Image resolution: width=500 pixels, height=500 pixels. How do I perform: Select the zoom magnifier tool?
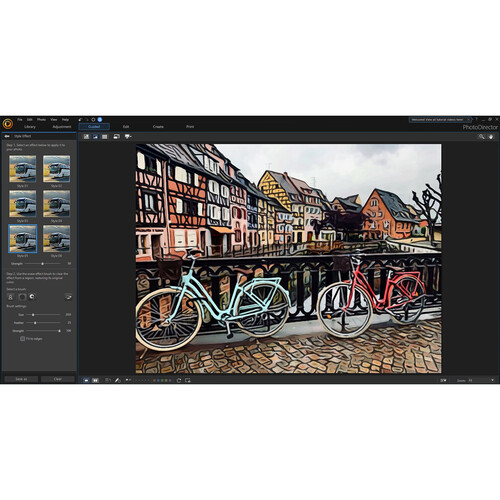tap(481, 137)
